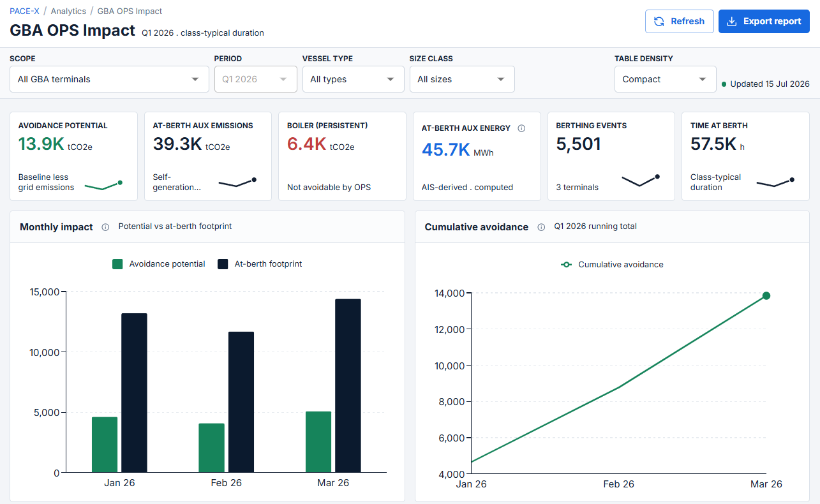The width and height of the screenshot is (820, 504).
Task: Open the Size Class dropdown
Action: (462, 79)
